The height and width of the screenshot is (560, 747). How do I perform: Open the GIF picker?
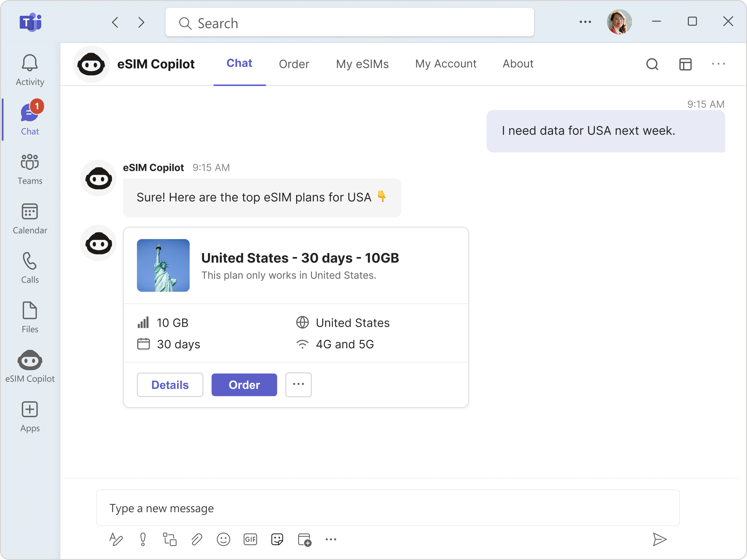tap(250, 539)
